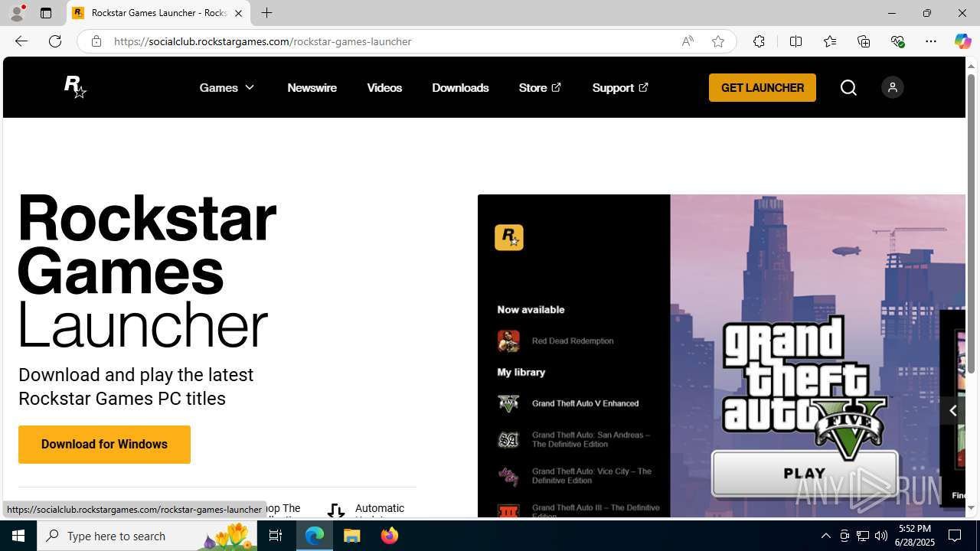This screenshot has width=980, height=551.
Task: Click the San Andreas Definitive Edition icon
Action: pyautogui.click(x=508, y=439)
